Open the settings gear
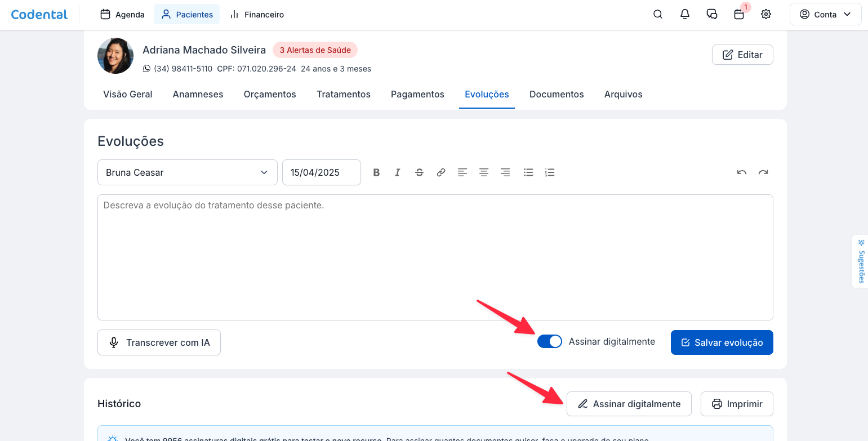This screenshot has height=441, width=868. pos(766,15)
